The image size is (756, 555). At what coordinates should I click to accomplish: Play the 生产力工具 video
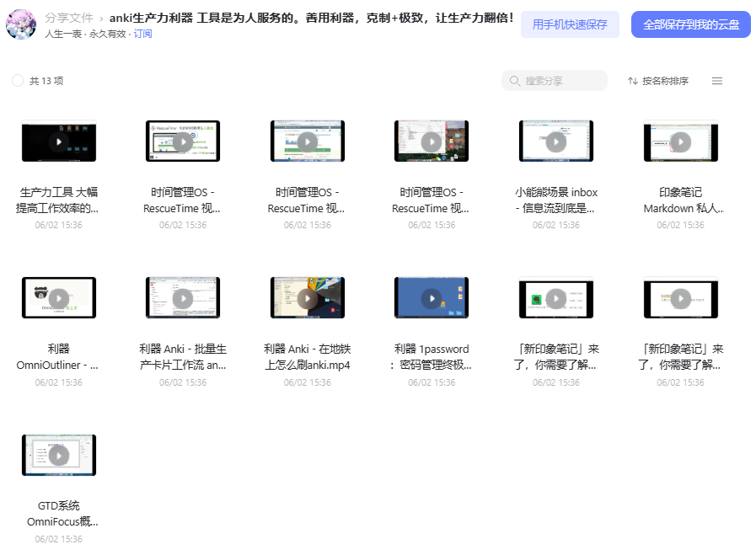coord(59,141)
